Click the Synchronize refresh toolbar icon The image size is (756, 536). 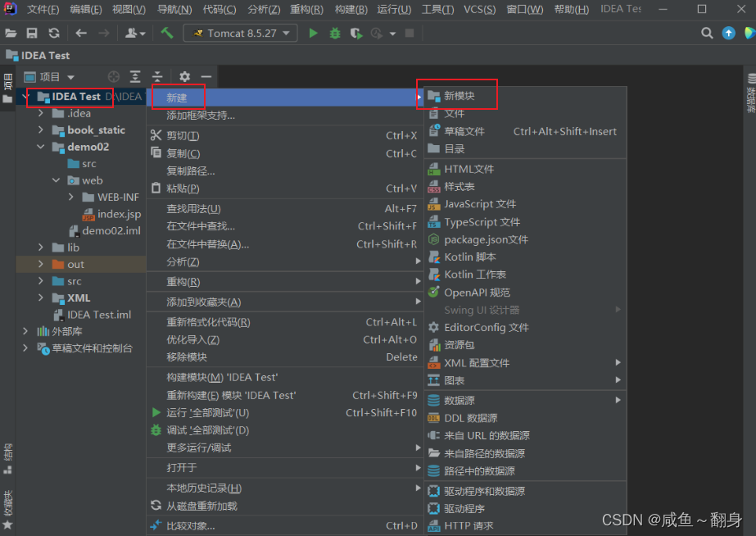[x=54, y=34]
